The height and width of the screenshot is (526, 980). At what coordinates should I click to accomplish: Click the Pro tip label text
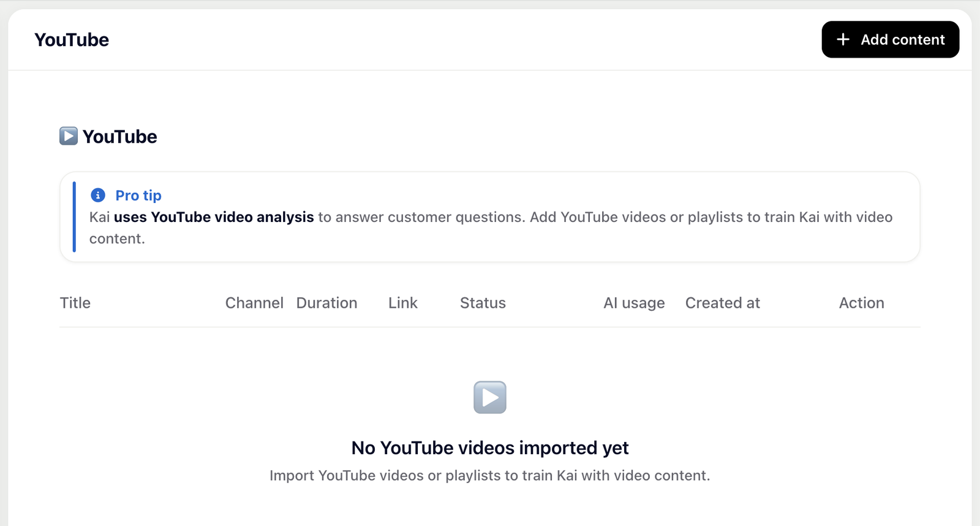click(138, 196)
